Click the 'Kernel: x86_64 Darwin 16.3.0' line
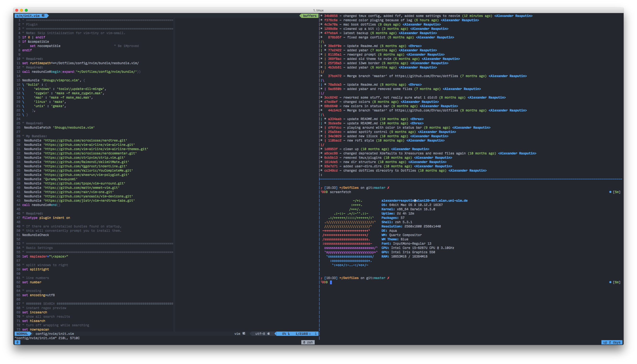 click(x=408, y=209)
